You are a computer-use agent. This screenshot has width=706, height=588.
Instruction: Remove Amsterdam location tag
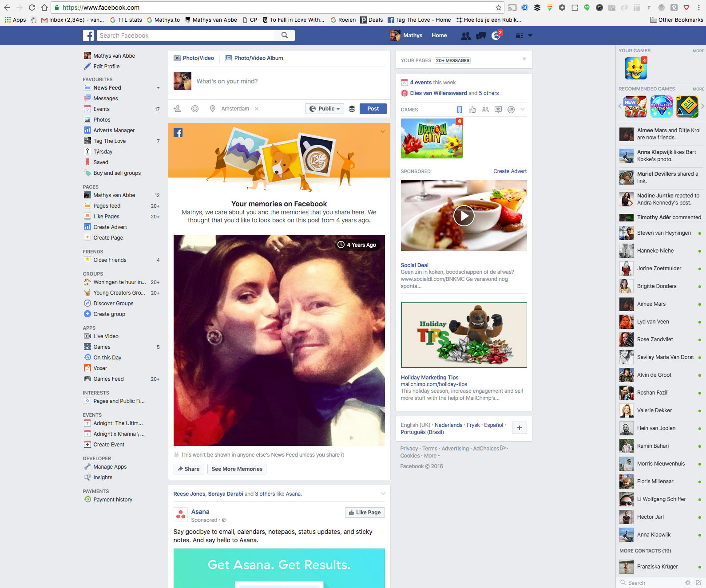pyautogui.click(x=257, y=109)
